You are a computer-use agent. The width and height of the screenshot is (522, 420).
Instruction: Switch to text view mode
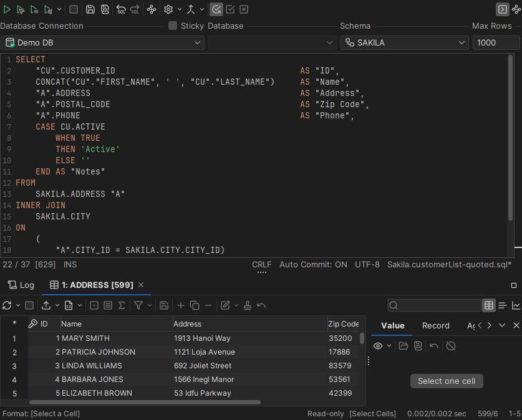click(x=503, y=305)
